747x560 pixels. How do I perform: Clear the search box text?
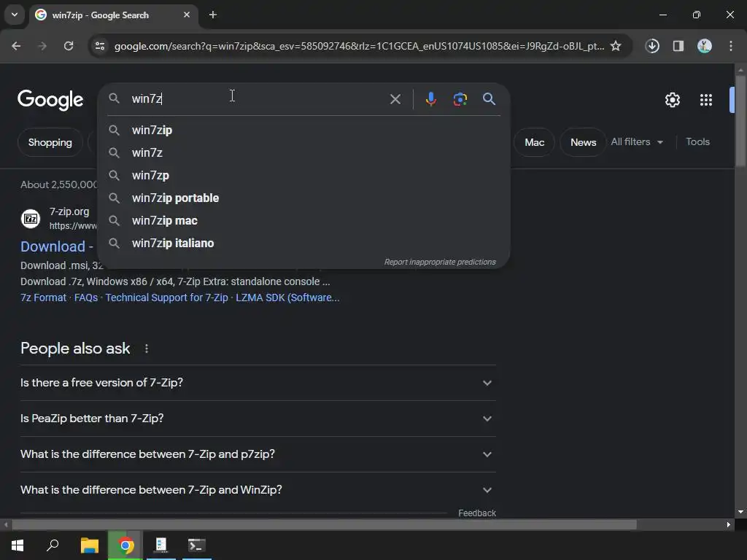[395, 99]
